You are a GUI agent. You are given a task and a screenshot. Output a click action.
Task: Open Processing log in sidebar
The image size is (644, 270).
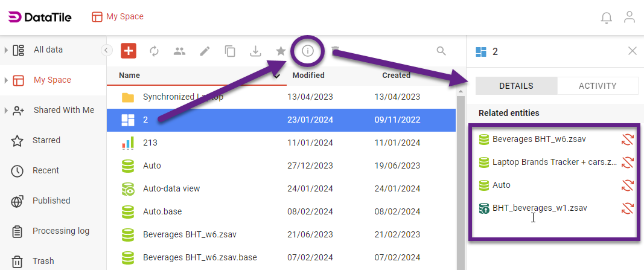(60, 231)
